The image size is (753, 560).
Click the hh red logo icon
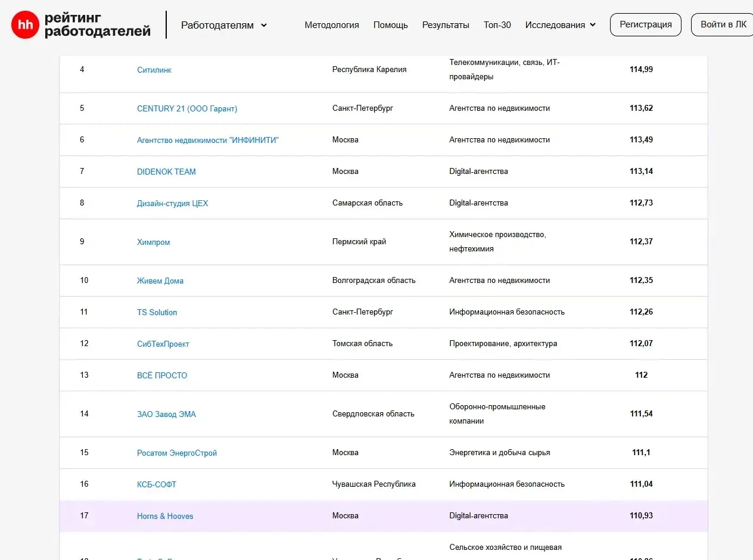tap(25, 25)
